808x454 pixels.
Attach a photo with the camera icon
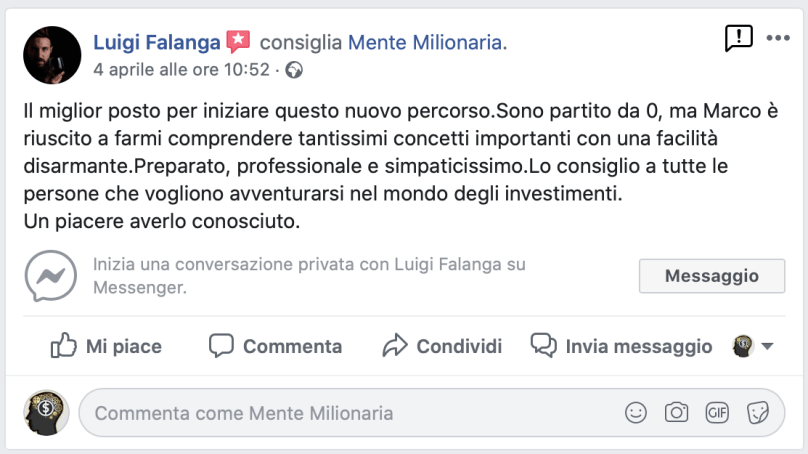pyautogui.click(x=677, y=412)
